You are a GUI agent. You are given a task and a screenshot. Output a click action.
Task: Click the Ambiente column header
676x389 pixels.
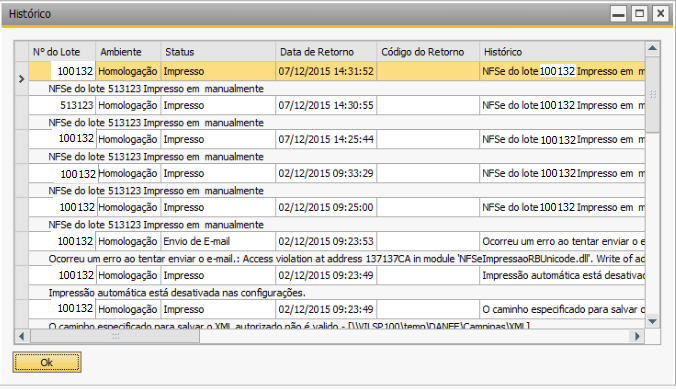pos(128,52)
